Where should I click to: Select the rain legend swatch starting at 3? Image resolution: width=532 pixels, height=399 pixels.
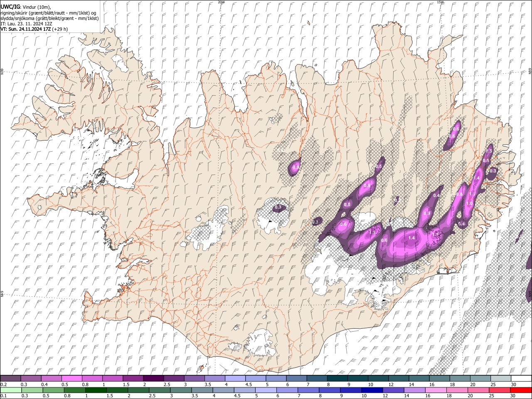point(181,390)
